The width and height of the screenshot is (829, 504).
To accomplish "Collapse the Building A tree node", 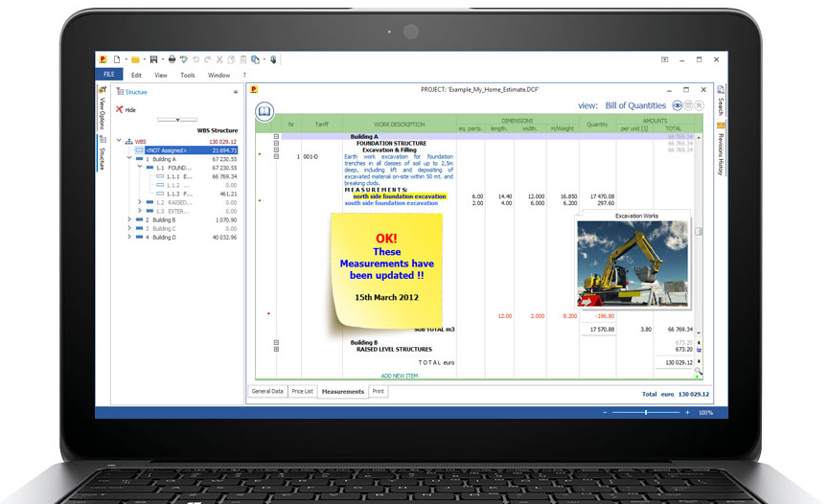I will (129, 159).
